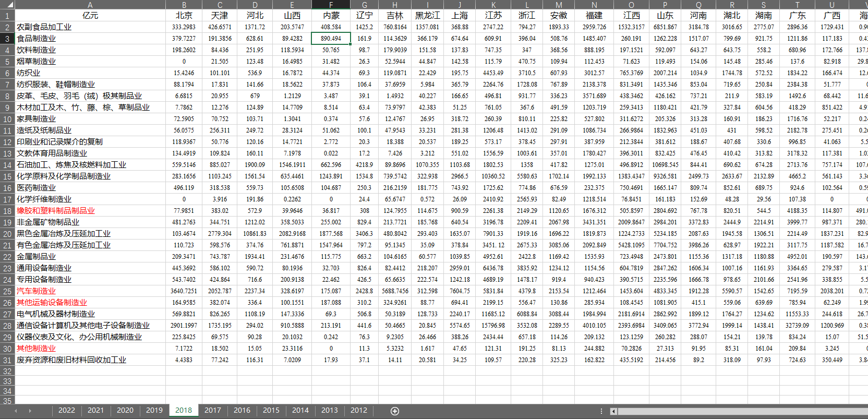
Task: Select row 18 header
Action: click(7, 211)
